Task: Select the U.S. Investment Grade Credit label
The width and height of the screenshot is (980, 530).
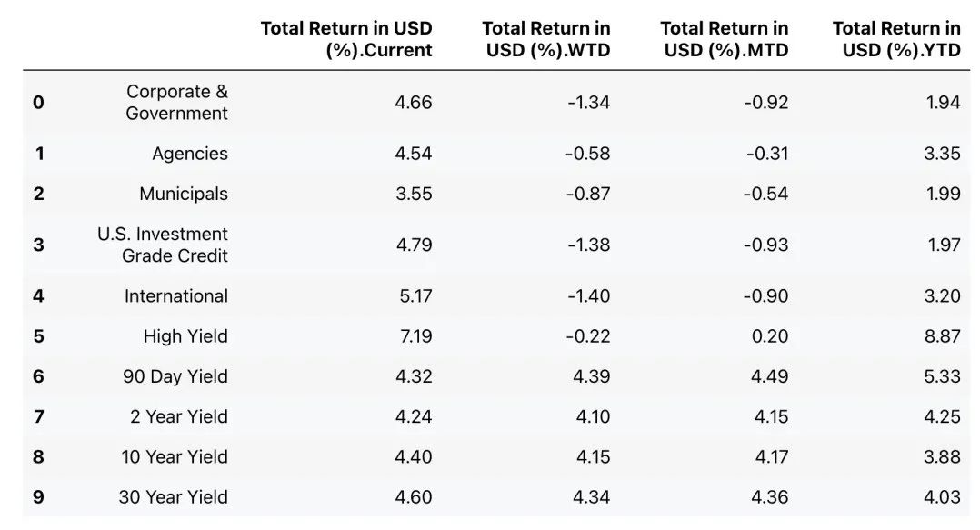Action: (163, 245)
